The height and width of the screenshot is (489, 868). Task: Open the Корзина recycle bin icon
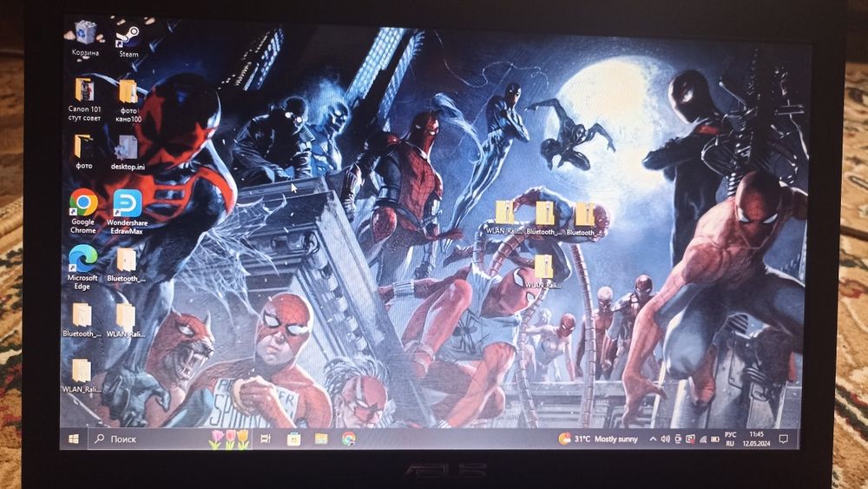[85, 37]
